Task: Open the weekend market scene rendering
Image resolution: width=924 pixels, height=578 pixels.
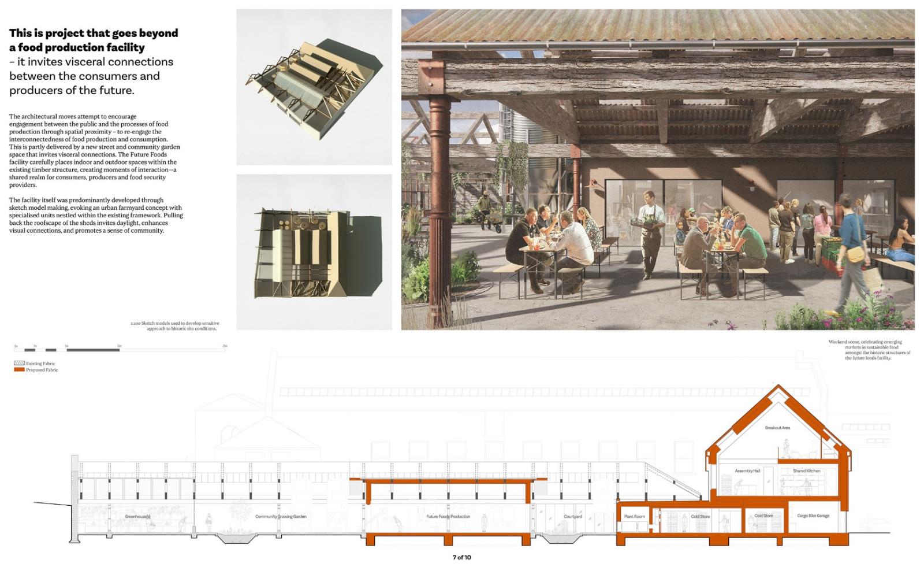Action: (657, 169)
